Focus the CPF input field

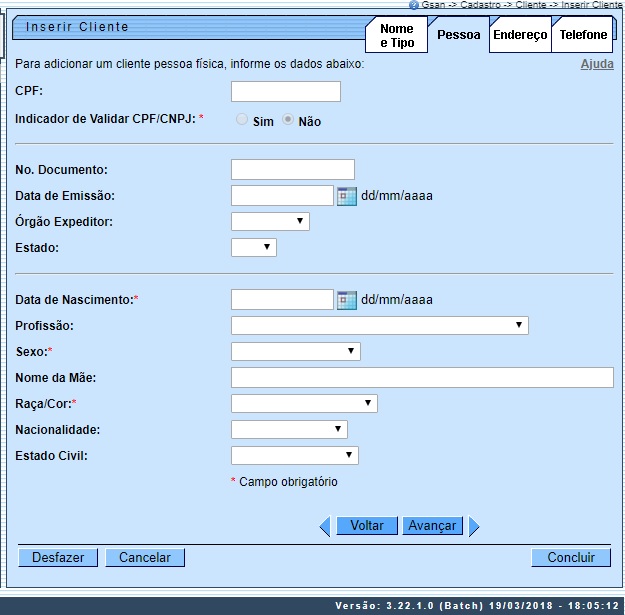(286, 91)
